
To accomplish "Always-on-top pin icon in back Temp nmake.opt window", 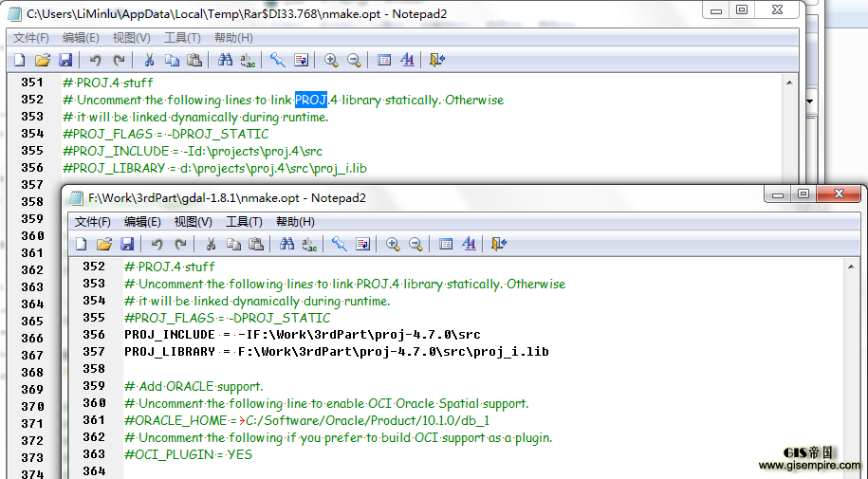I will point(277,60).
